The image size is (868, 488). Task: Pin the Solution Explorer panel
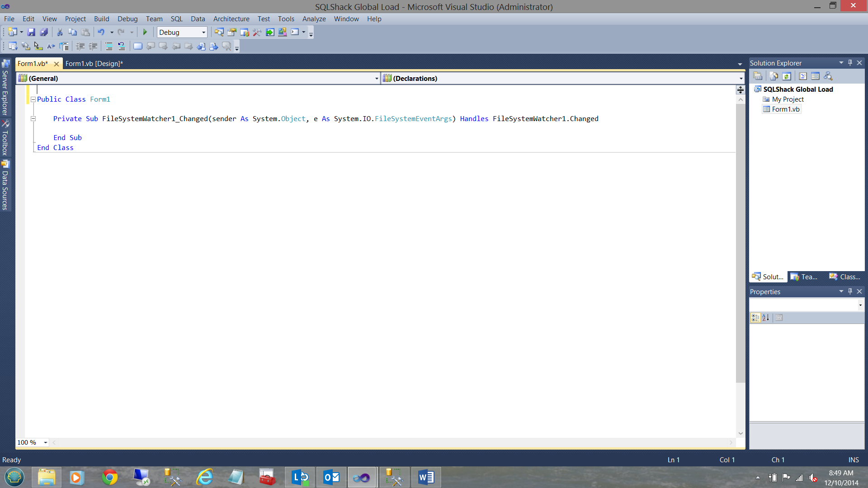pyautogui.click(x=850, y=63)
